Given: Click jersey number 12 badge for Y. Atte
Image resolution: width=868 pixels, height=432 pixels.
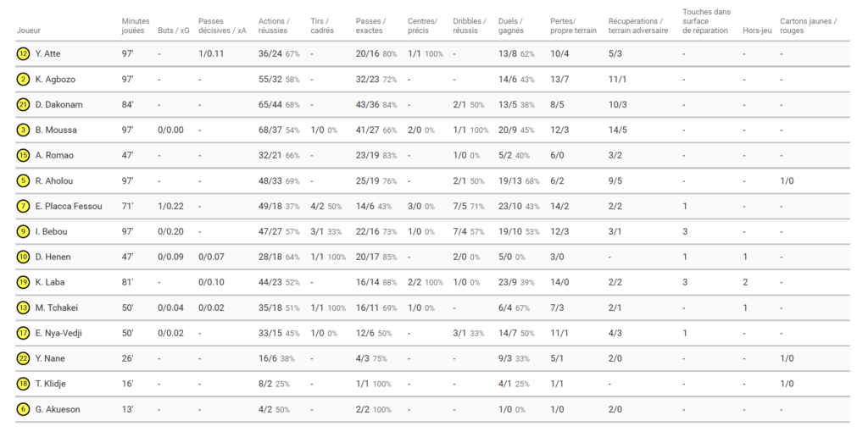Looking at the screenshot, I should coord(23,54).
